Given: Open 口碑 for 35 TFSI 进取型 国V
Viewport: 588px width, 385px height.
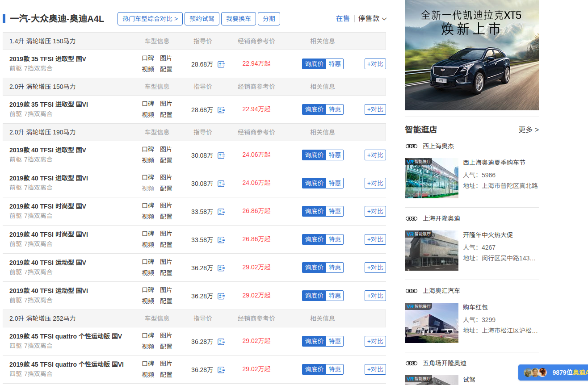Looking at the screenshot, I should pos(148,59).
